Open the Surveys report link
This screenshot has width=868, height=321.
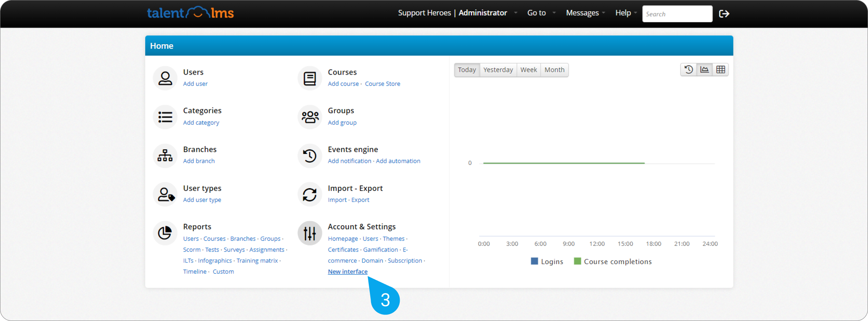tap(234, 250)
